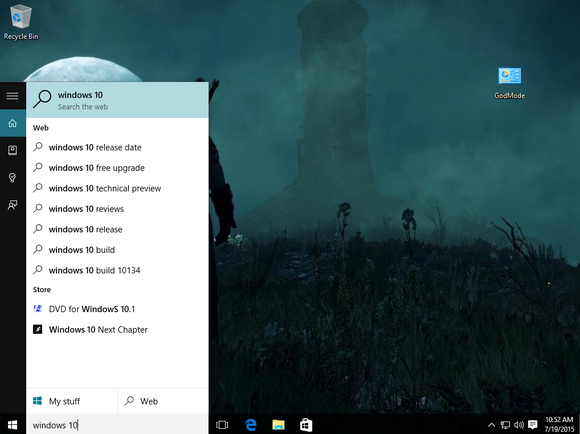Image resolution: width=580 pixels, height=434 pixels.
Task: Click the taskbar search box with 'windows 10'
Action: pos(117,425)
